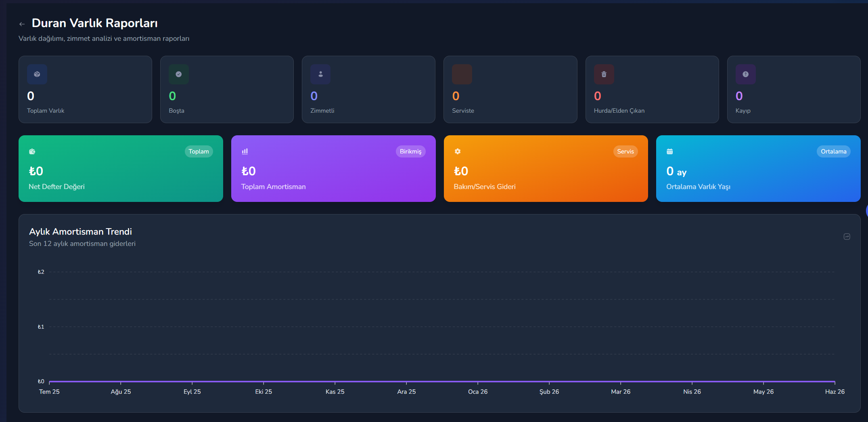Click the Serviste label

point(463,111)
